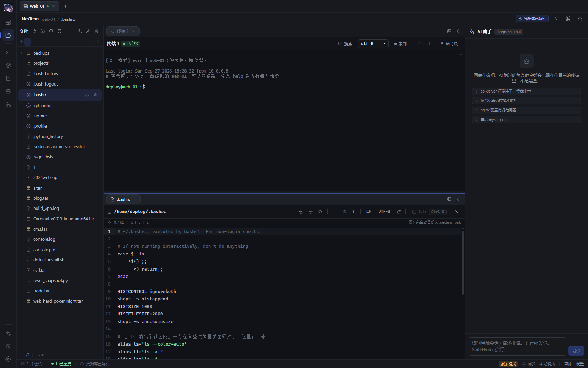The width and height of the screenshot is (588, 368).
Task: Toggle the 演示模式 demo mode badge
Action: click(x=508, y=364)
